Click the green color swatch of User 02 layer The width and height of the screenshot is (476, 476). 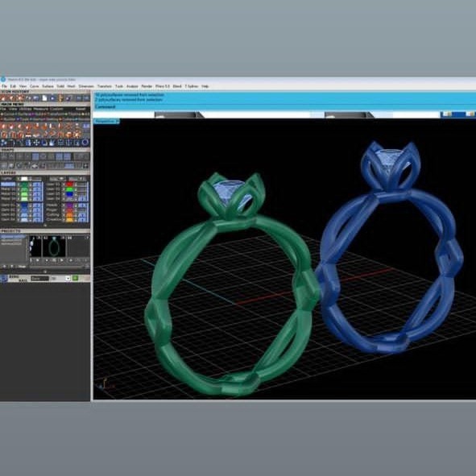point(69,189)
